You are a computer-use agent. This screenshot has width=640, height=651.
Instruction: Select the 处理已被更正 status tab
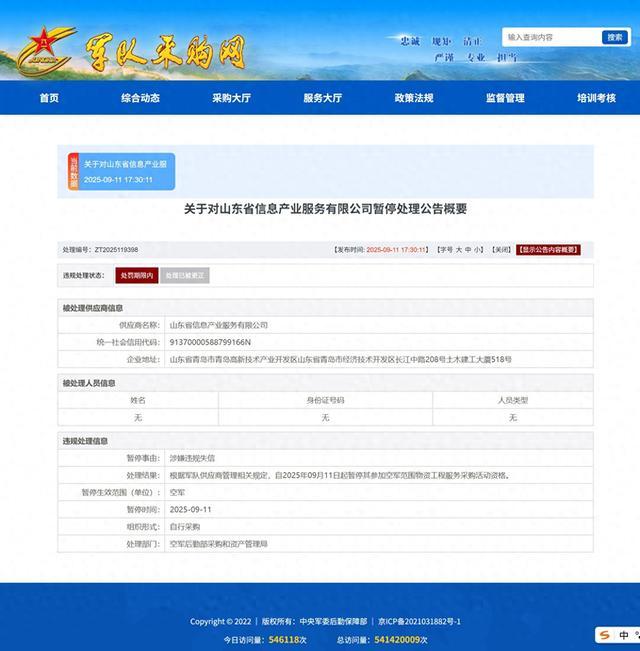point(183,275)
